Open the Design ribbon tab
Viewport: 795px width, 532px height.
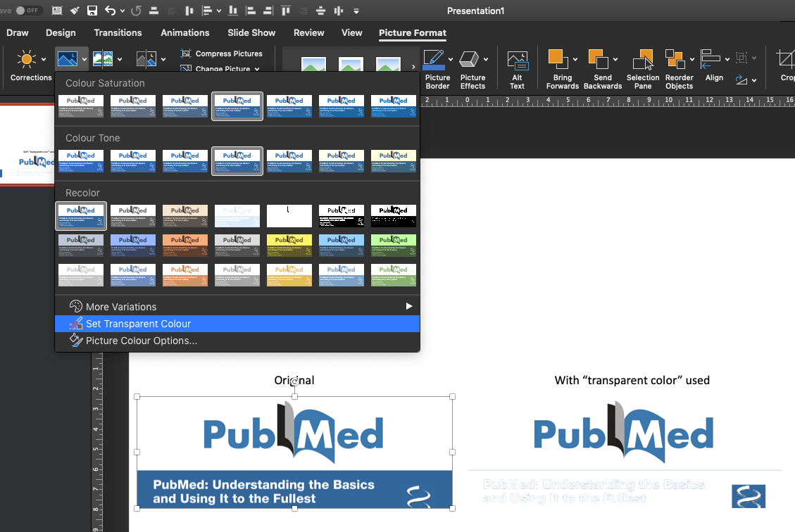point(61,32)
